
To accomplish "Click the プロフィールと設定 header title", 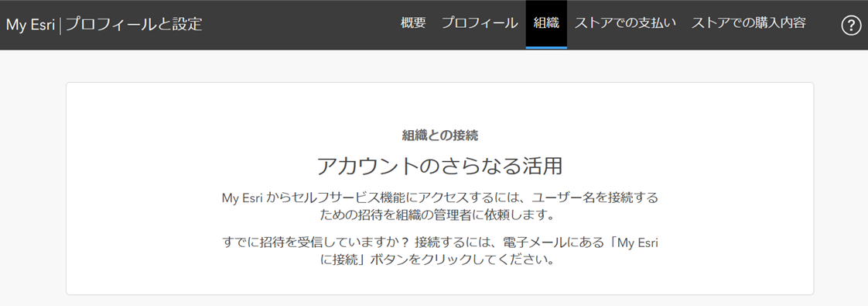I will (134, 24).
